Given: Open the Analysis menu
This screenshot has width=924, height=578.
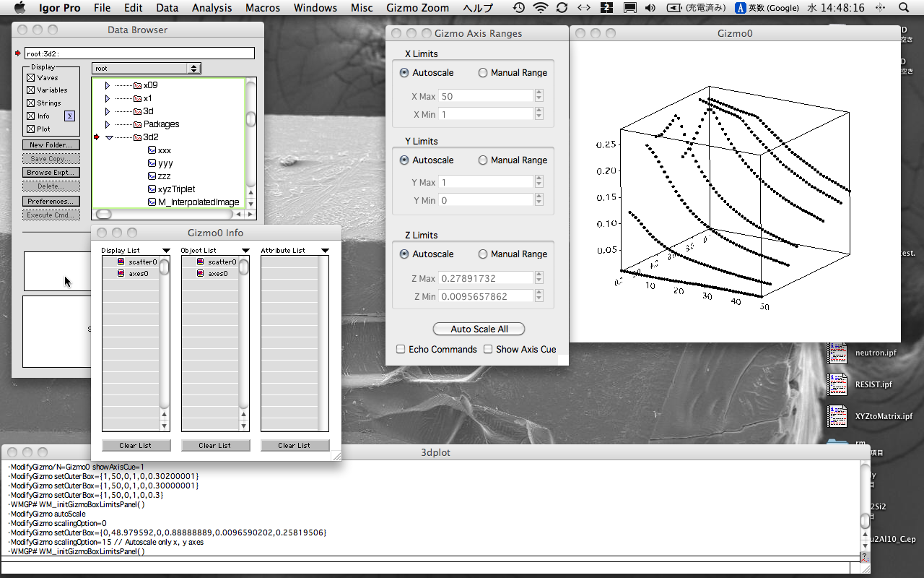Looking at the screenshot, I should pos(212,8).
